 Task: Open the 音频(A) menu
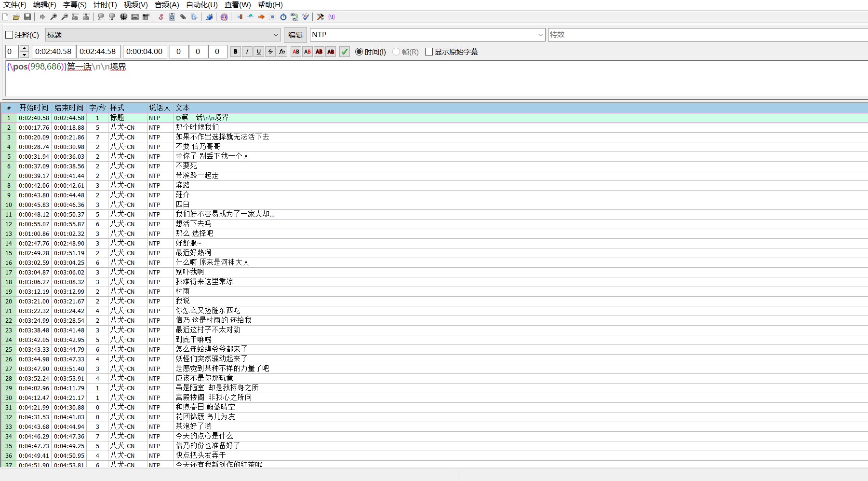[x=167, y=5]
